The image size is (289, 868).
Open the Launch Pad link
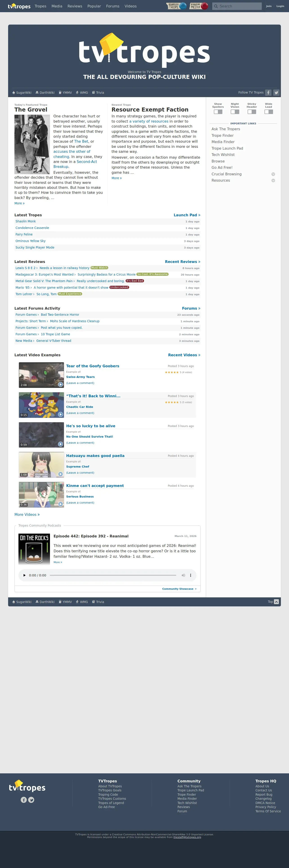[x=187, y=215]
